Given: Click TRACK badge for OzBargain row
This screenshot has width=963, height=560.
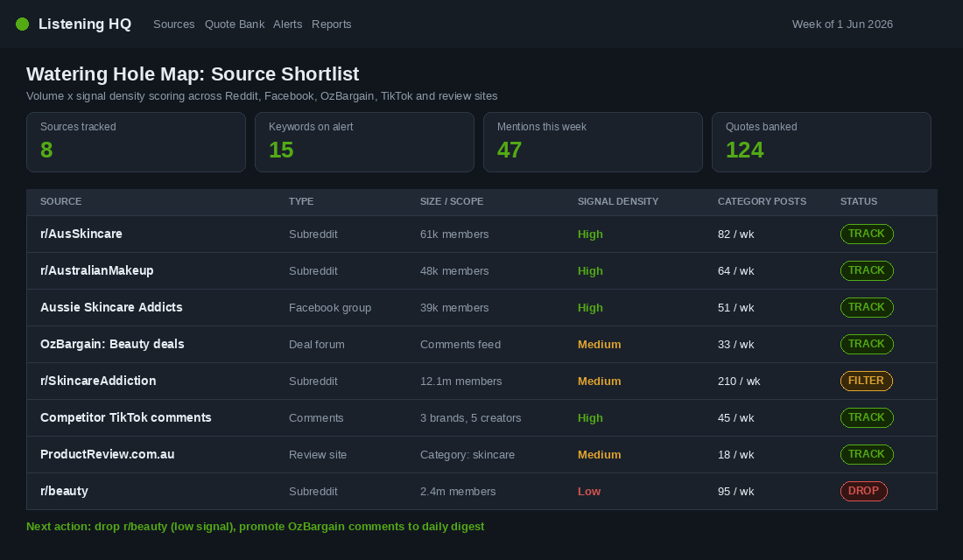Looking at the screenshot, I should pos(867,345).
